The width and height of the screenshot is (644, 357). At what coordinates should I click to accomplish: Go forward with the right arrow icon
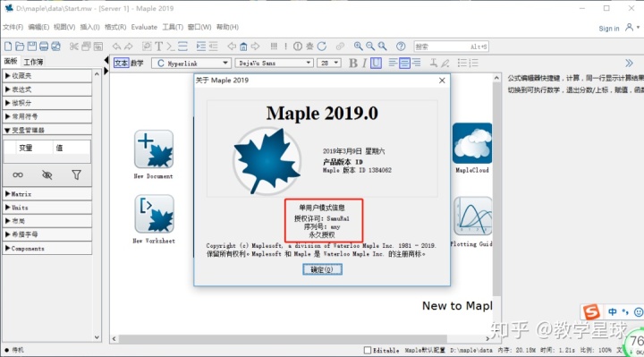256,46
